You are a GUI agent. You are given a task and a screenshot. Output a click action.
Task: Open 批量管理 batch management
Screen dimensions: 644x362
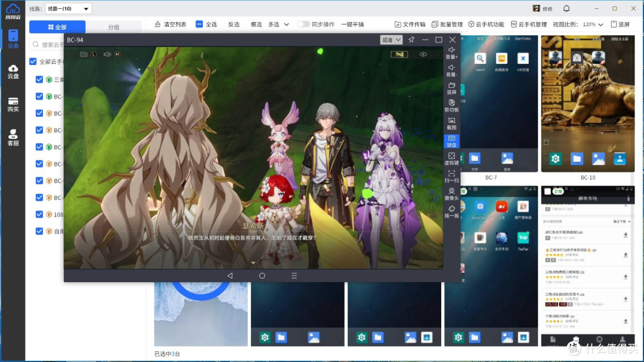click(447, 24)
